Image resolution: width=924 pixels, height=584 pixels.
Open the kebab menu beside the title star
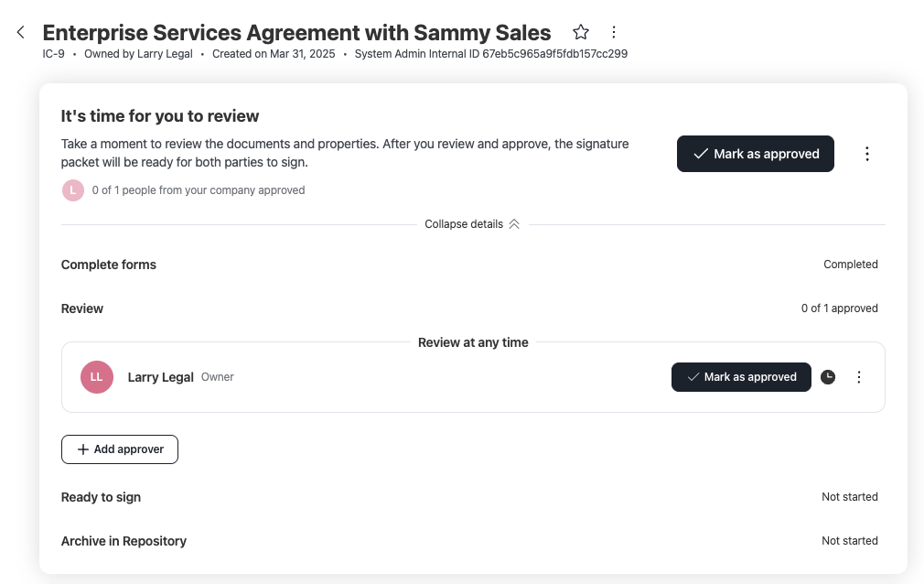coord(614,32)
